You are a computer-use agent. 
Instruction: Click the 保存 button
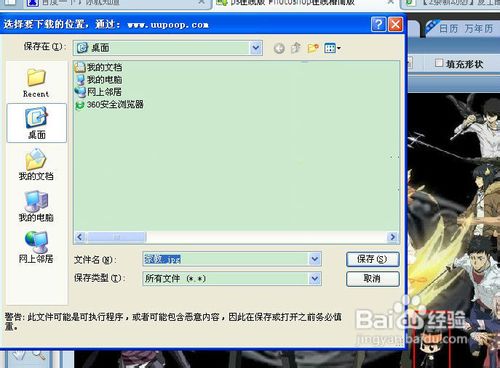coord(372,259)
